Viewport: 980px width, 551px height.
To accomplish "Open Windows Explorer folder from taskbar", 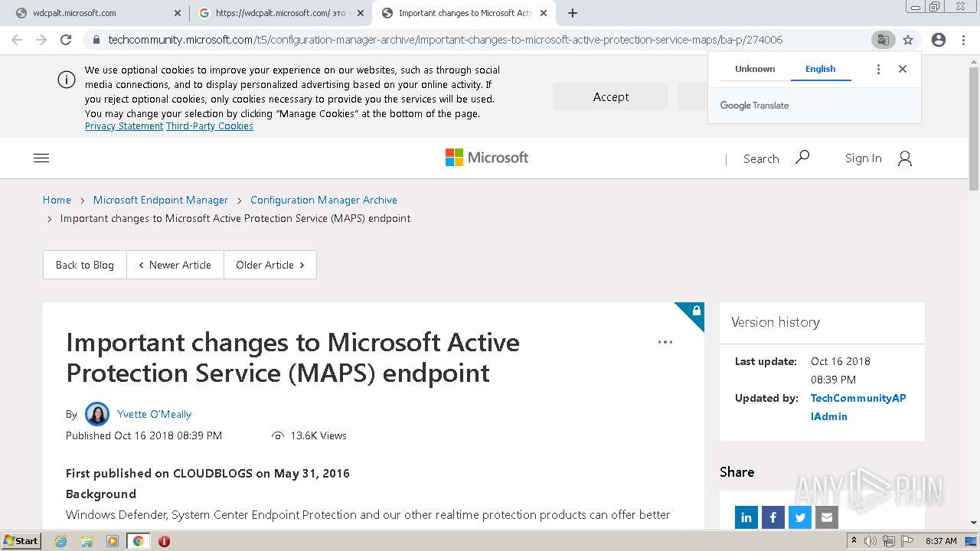I will (x=87, y=541).
